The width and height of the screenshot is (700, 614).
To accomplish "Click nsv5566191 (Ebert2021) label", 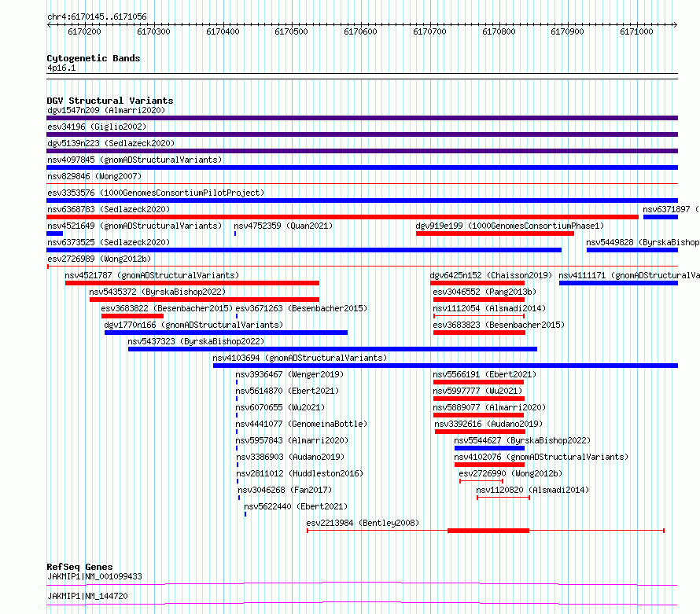I will [484, 374].
